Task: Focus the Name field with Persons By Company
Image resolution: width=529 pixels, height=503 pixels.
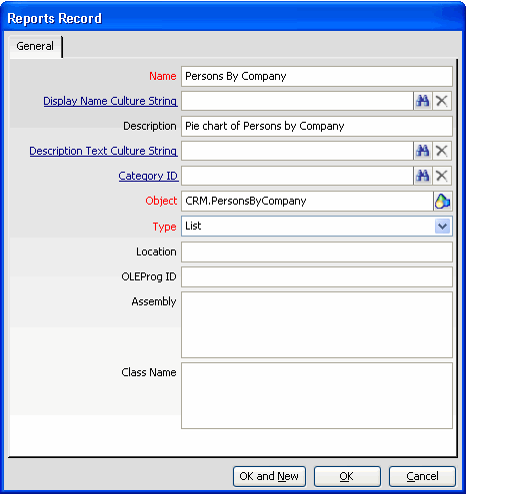Action: (317, 76)
